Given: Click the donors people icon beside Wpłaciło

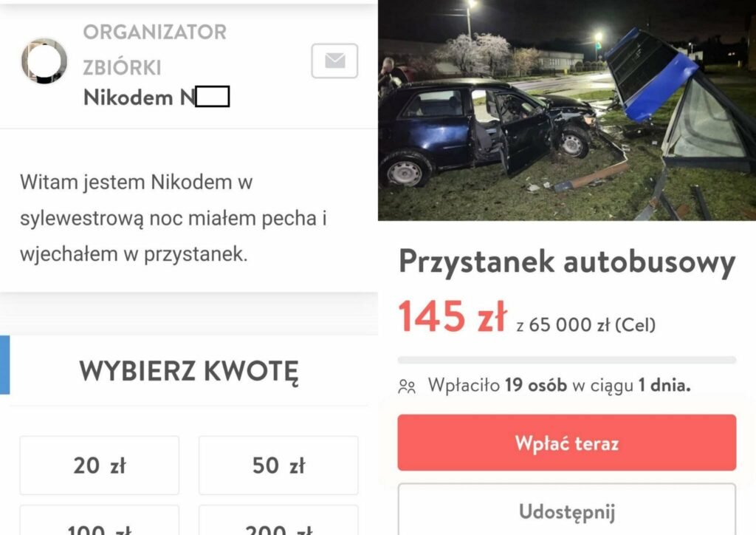Looking at the screenshot, I should pyautogui.click(x=407, y=386).
